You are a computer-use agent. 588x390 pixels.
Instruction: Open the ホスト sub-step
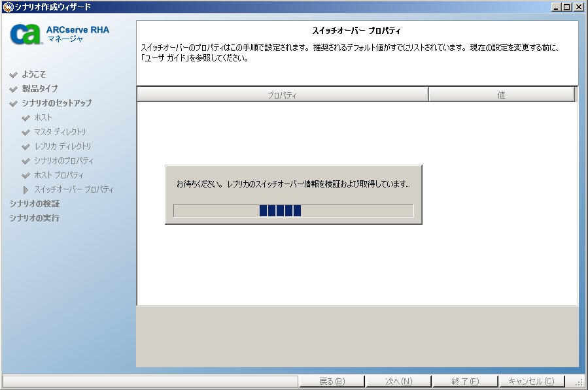tap(43, 118)
